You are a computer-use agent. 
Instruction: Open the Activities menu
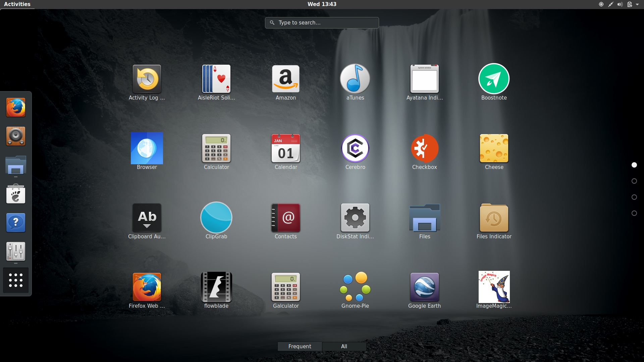[x=17, y=4]
